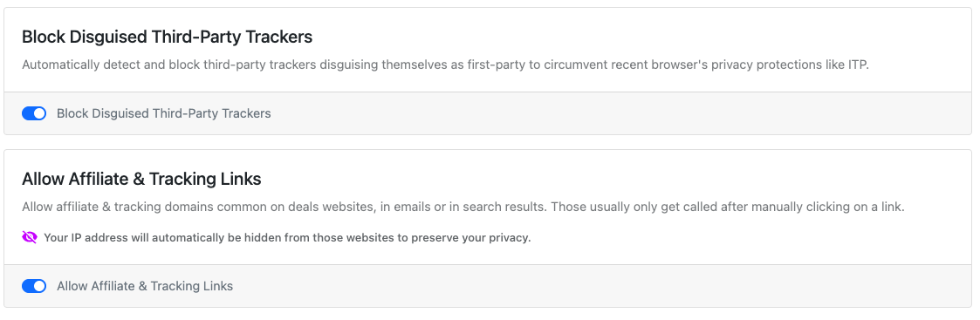The width and height of the screenshot is (980, 320).
Task: Click the grey footer of the affiliate links card
Action: tap(488, 286)
